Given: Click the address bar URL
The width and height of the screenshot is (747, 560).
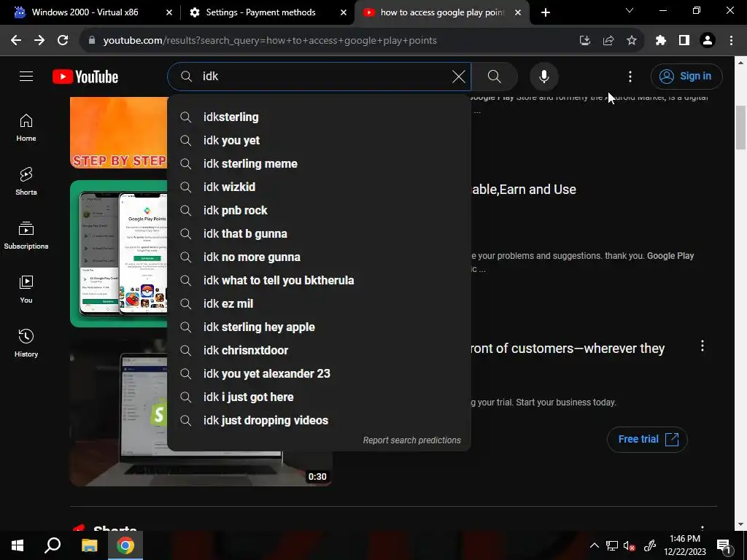Looking at the screenshot, I should click(270, 40).
